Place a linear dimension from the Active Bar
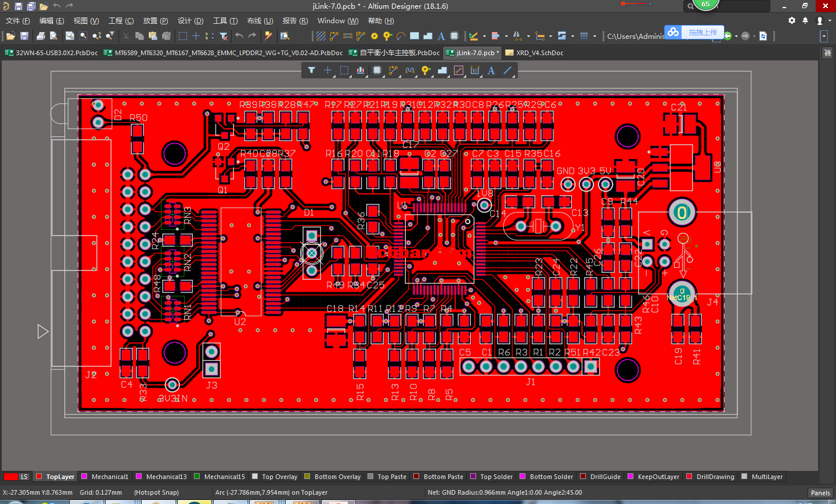 pyautogui.click(x=475, y=70)
